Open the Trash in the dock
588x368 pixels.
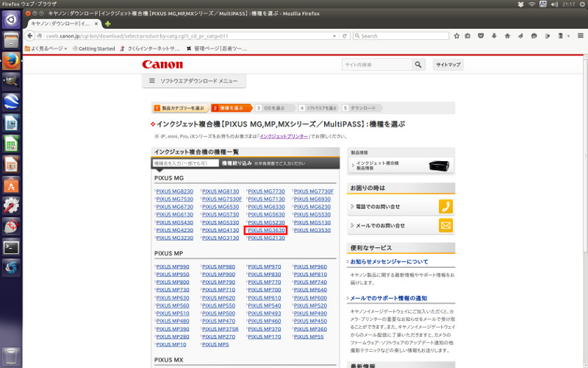pos(11,356)
